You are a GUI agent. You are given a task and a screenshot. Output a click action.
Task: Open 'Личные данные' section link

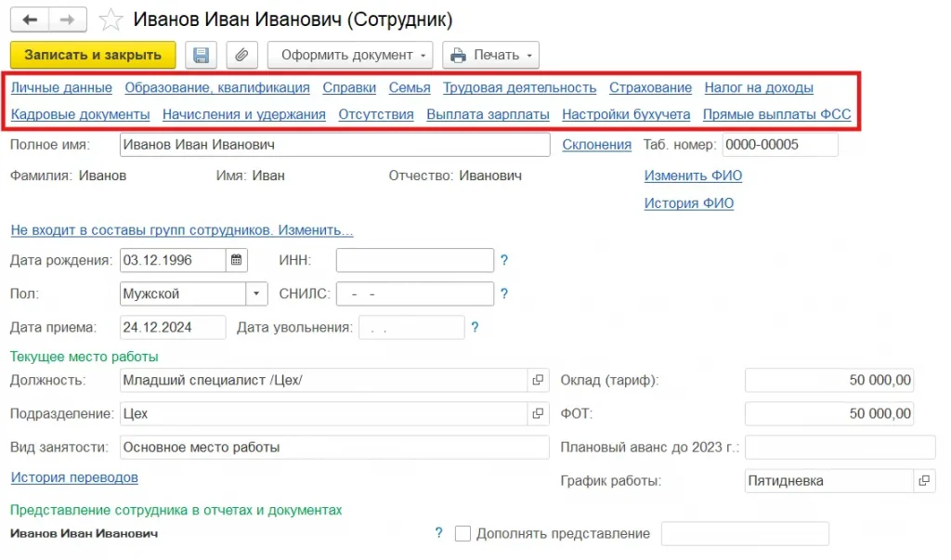pos(61,87)
